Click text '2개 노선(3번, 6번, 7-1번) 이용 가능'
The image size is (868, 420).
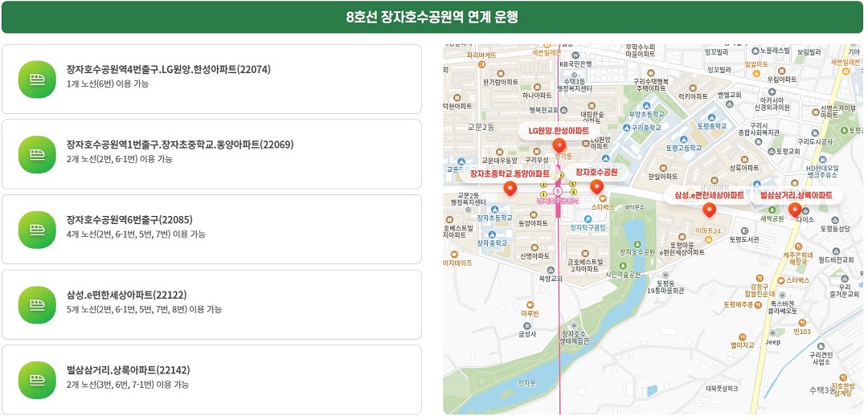click(127, 385)
